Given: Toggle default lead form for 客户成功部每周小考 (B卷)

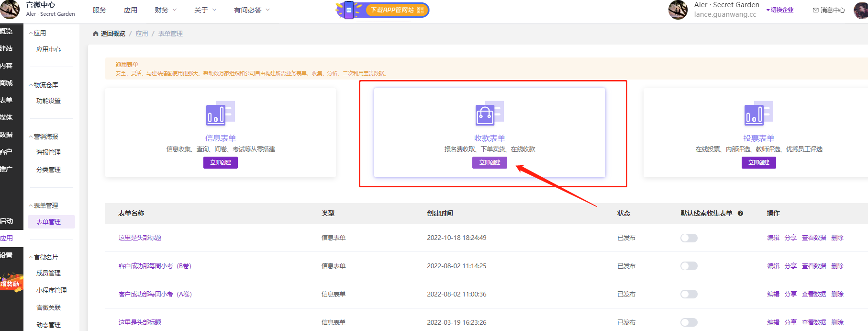Looking at the screenshot, I should pos(689,266).
